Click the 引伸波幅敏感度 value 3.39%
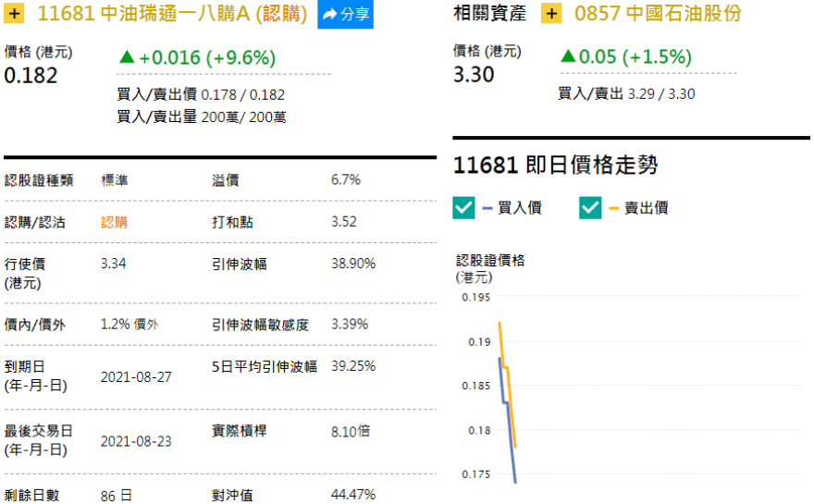 coord(350,325)
